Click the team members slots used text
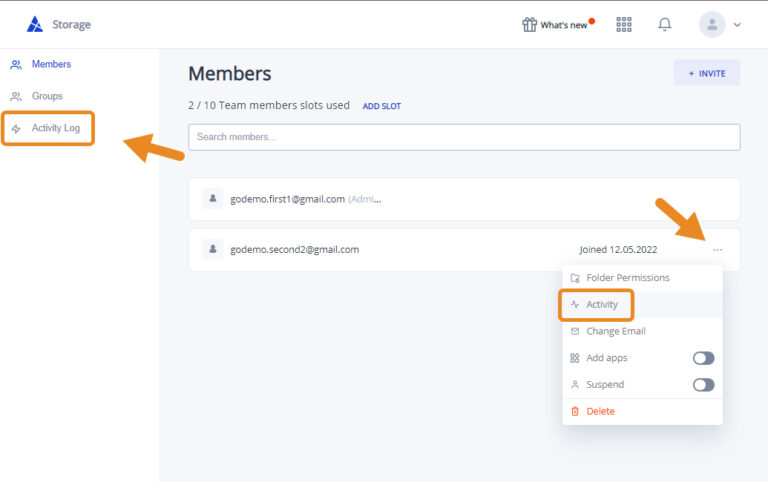 tap(269, 105)
